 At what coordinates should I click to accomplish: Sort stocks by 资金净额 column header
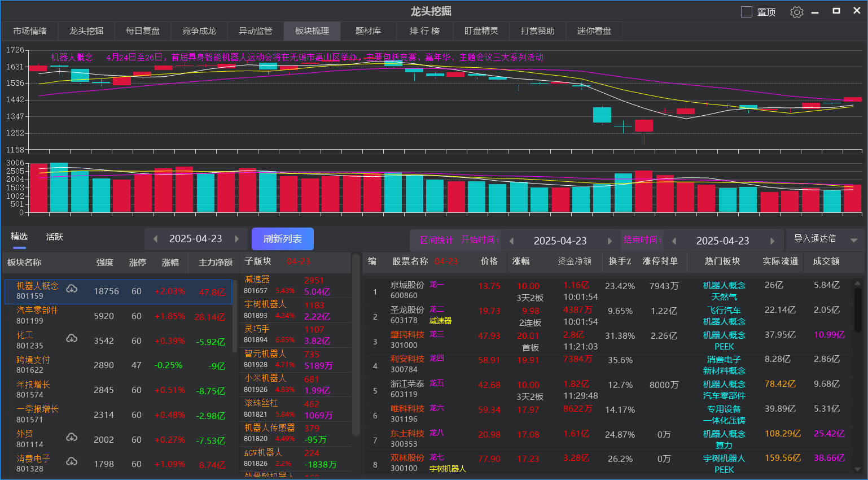[575, 261]
